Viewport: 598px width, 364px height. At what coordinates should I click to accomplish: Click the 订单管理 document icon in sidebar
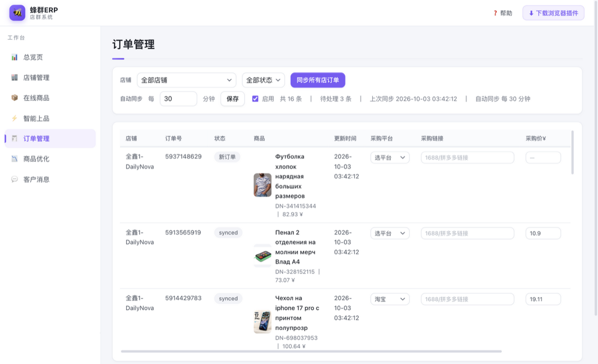tap(14, 138)
